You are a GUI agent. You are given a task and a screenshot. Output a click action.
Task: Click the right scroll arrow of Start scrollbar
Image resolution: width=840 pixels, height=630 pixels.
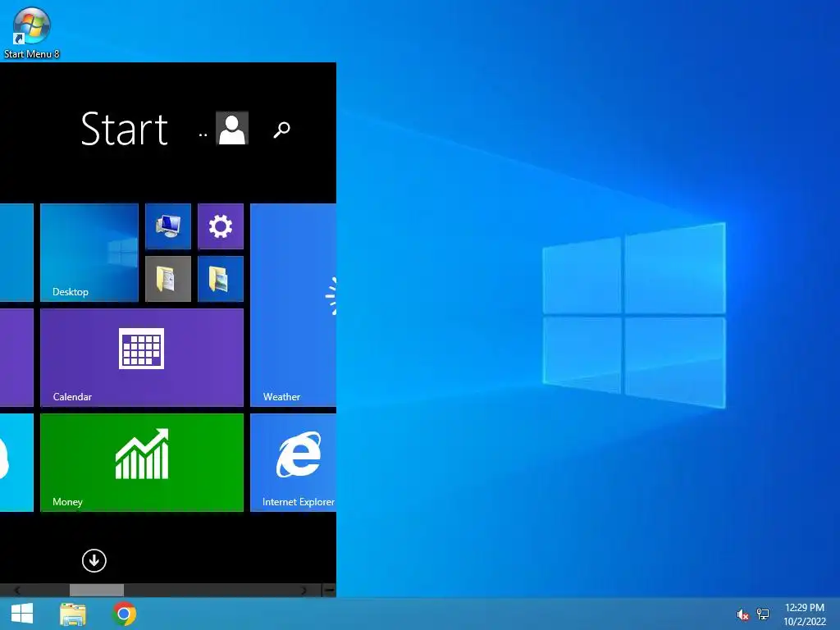point(304,590)
